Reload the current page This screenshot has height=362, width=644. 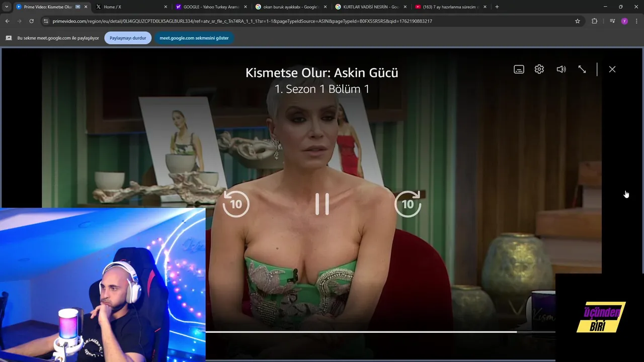click(32, 21)
